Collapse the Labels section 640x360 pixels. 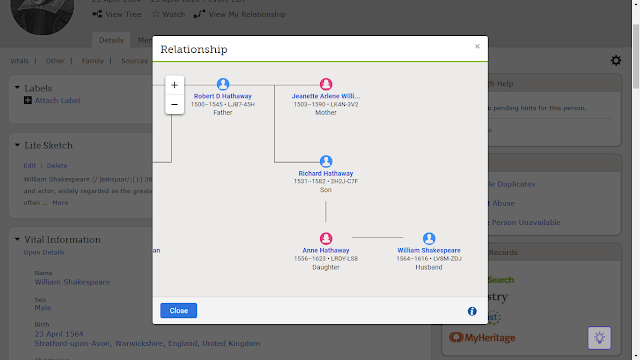click(x=17, y=88)
